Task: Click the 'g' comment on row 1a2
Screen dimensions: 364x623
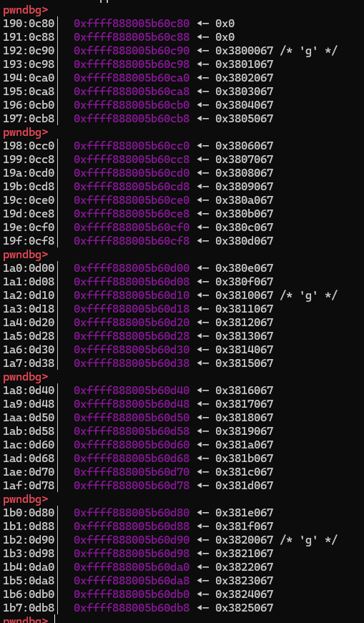Action: coord(309,295)
